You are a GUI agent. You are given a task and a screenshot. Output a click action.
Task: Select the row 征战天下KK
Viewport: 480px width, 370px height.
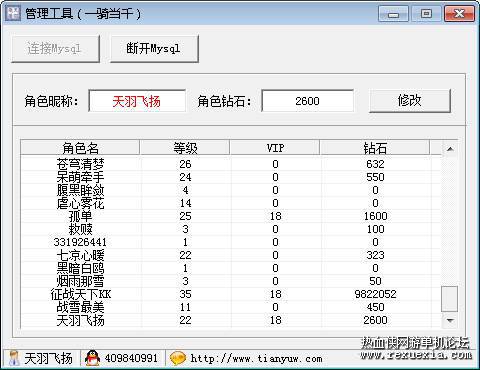(231, 294)
